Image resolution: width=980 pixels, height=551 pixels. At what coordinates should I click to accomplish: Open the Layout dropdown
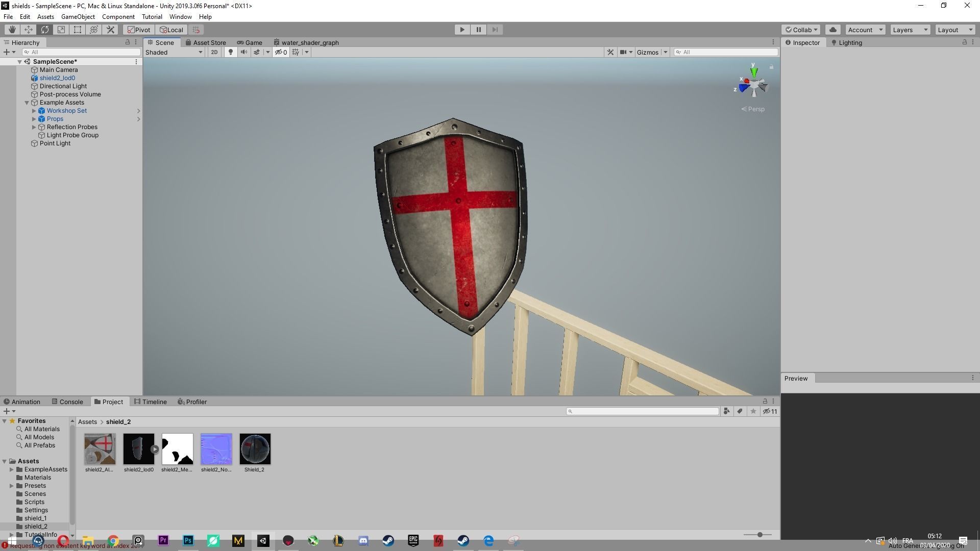pos(955,30)
